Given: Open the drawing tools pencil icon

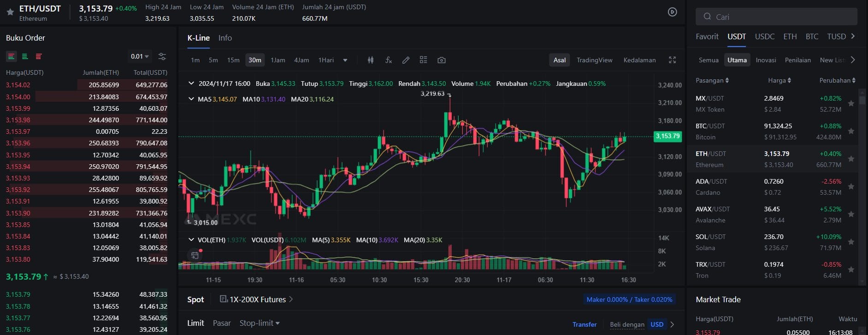Looking at the screenshot, I should pyautogui.click(x=406, y=60).
